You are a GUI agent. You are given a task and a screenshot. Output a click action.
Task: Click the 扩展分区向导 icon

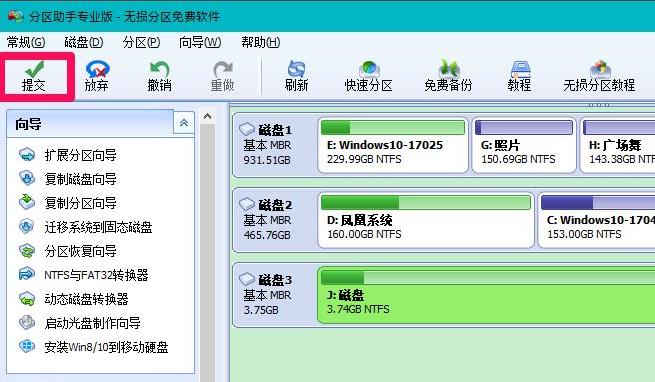(27, 154)
